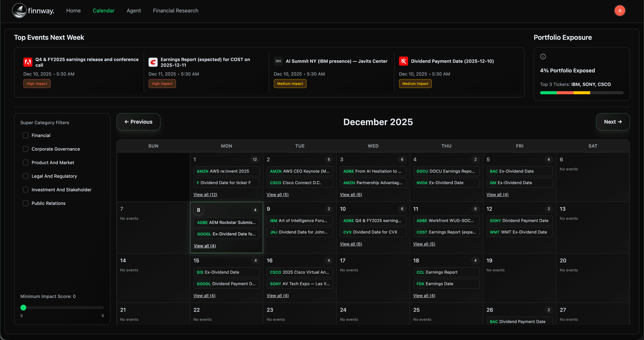Click the event count badge on December 1

(255, 159)
